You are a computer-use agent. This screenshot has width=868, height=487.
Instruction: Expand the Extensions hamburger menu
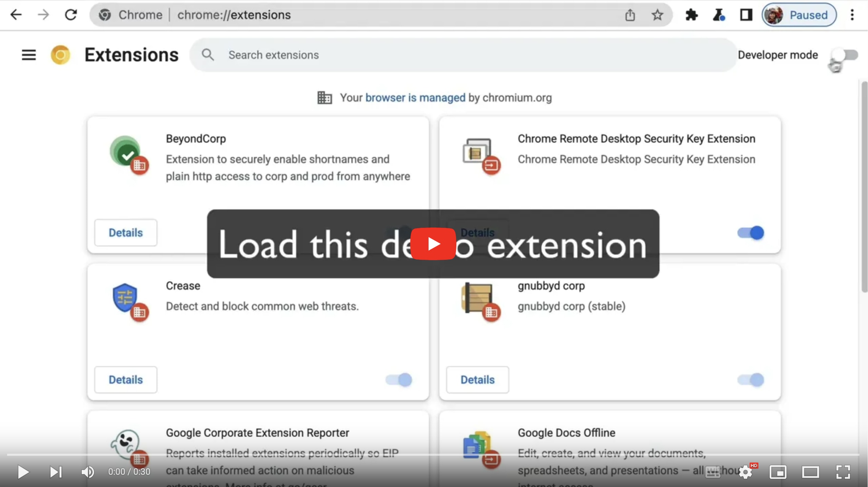[28, 54]
